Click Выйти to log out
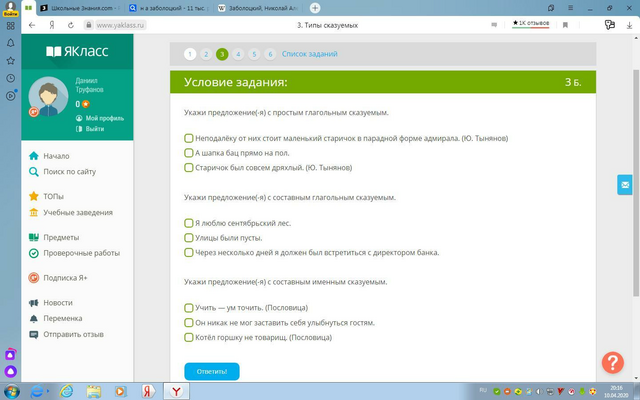Viewport: 640px width, 400px height. 90,129
